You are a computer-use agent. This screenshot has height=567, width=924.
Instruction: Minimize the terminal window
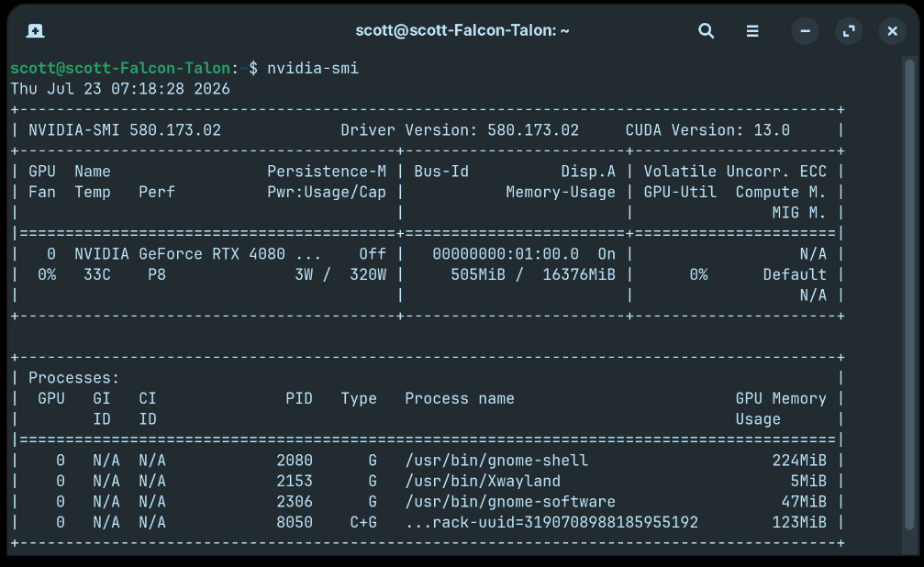pyautogui.click(x=805, y=30)
